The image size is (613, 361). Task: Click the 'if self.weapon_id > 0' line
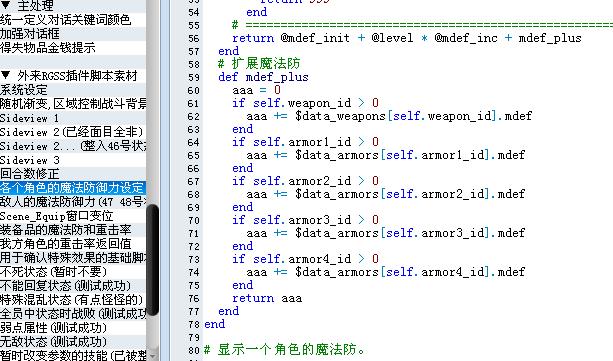pos(305,103)
